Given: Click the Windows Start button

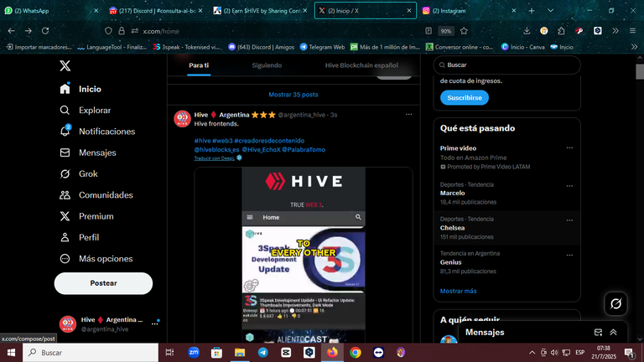Looking at the screenshot, I should (11, 352).
